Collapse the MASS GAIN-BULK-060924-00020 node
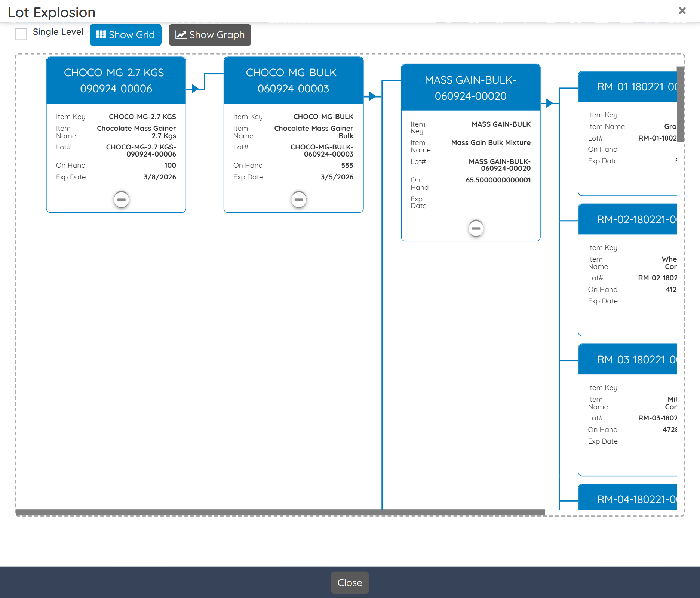 pos(475,228)
